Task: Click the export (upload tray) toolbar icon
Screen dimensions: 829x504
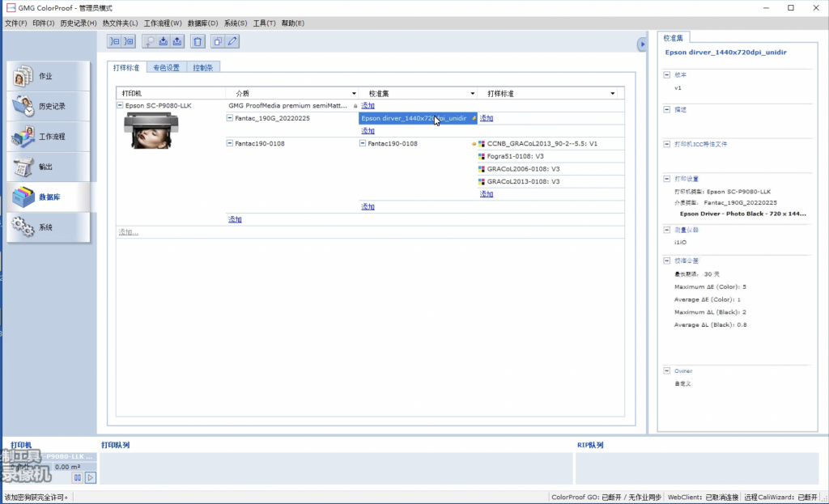Action: tap(177, 41)
